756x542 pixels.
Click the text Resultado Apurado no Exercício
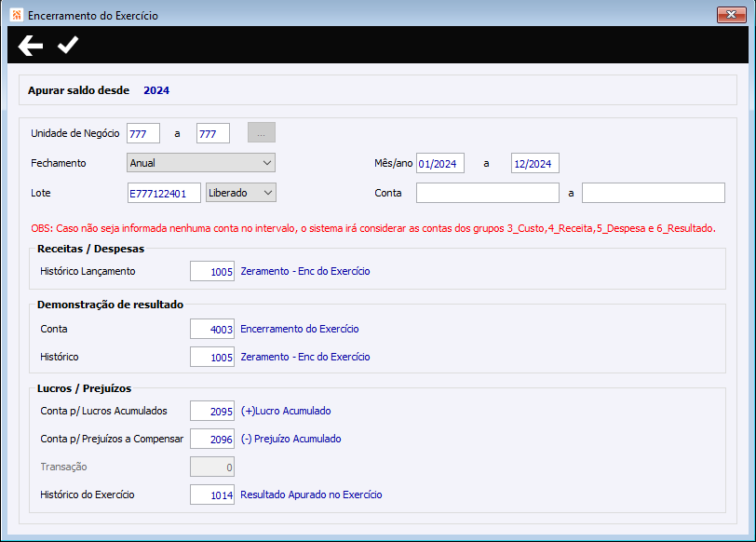[x=311, y=495]
